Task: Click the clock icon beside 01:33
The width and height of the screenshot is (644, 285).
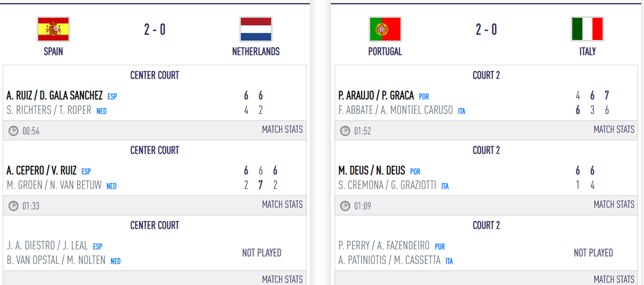Action: tap(13, 206)
